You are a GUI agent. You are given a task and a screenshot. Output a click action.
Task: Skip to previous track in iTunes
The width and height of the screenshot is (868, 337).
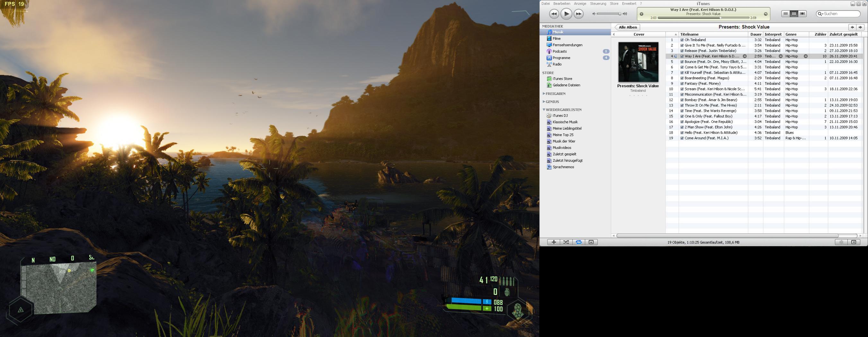coord(554,14)
